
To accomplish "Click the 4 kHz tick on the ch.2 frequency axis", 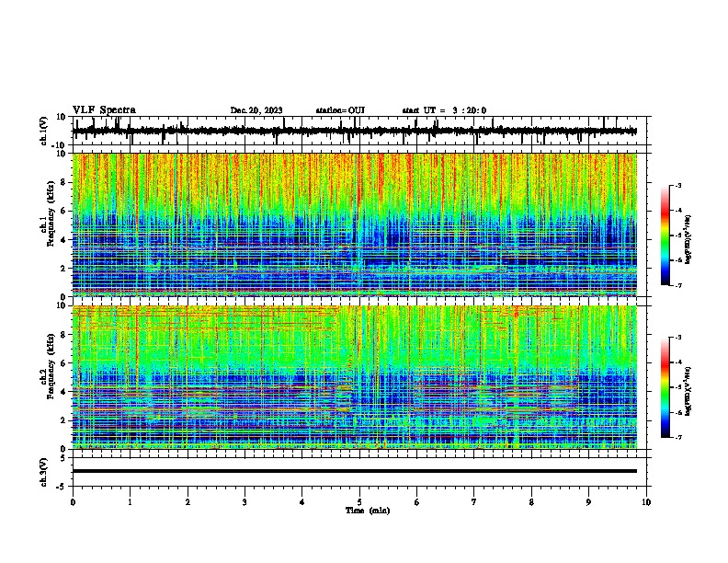I will pos(63,392).
